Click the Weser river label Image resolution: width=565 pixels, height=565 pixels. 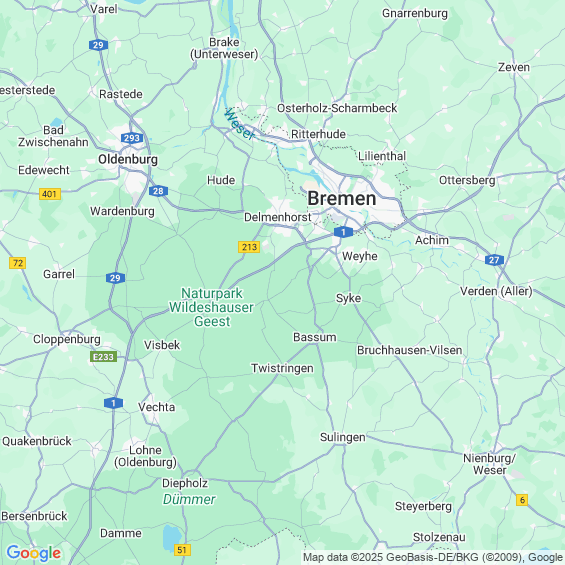[x=239, y=124]
